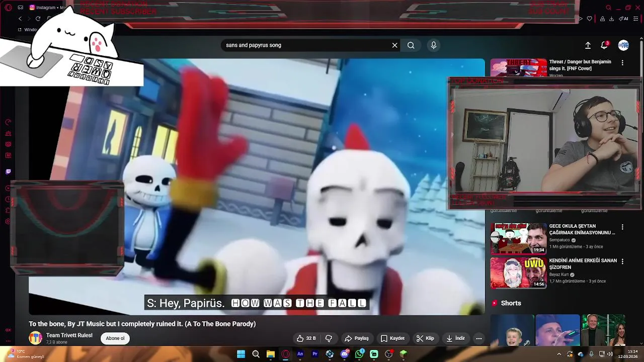Viewport: 644px width, 362px height.
Task: Click the YouTube search magnifier button
Action: tap(411, 45)
